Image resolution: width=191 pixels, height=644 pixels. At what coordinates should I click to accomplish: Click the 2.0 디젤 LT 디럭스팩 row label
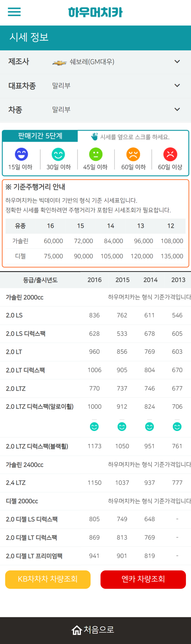tap(32, 538)
